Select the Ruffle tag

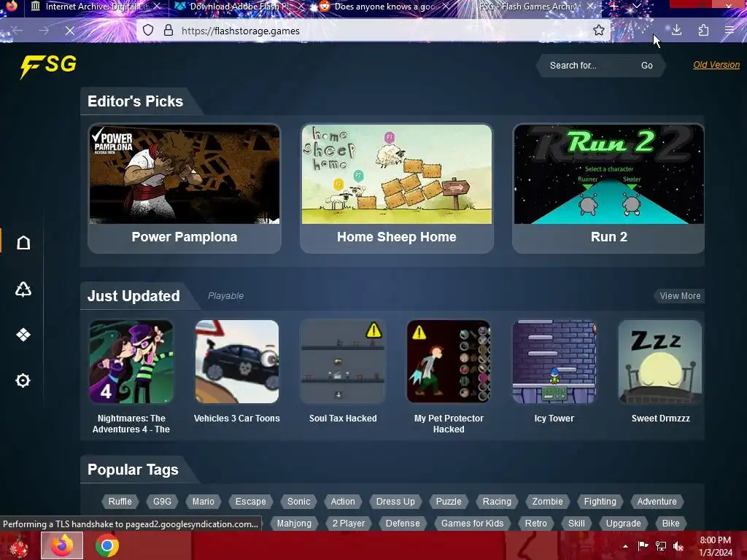(120, 501)
